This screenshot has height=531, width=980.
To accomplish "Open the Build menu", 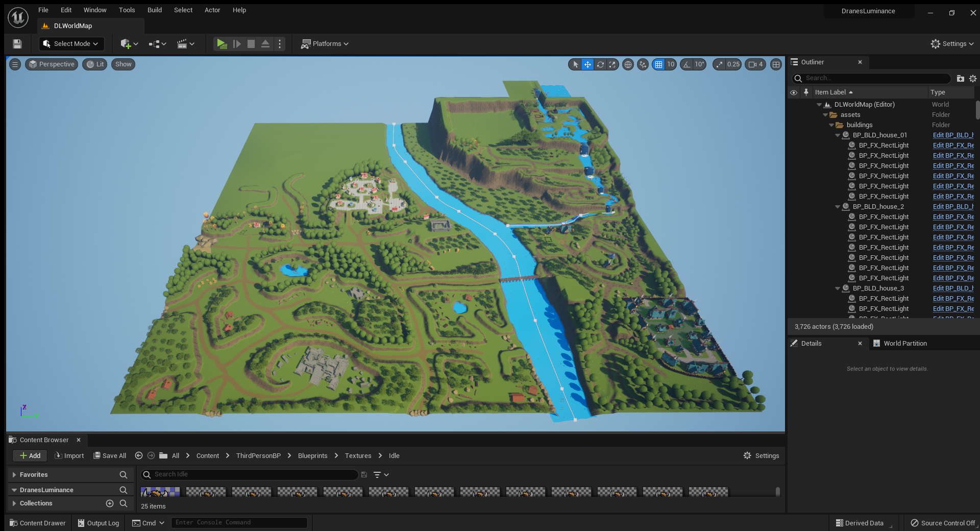I will [x=154, y=10].
